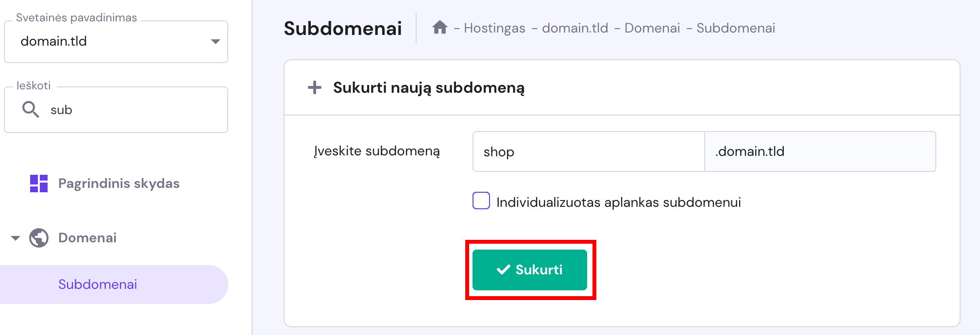
Task: Click the domain.tld dropdown arrow
Action: (x=215, y=42)
